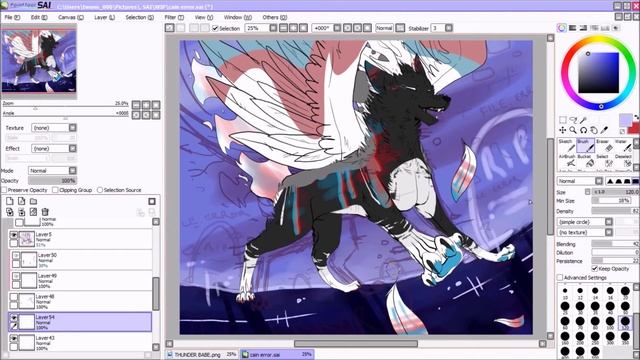Select the Bucket fill tool

point(585,161)
